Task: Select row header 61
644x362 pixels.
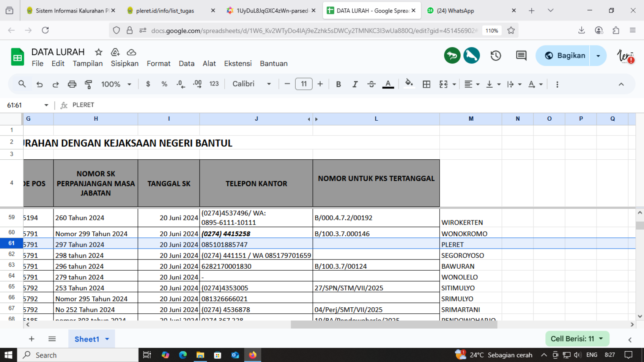Action: pyautogui.click(x=11, y=243)
